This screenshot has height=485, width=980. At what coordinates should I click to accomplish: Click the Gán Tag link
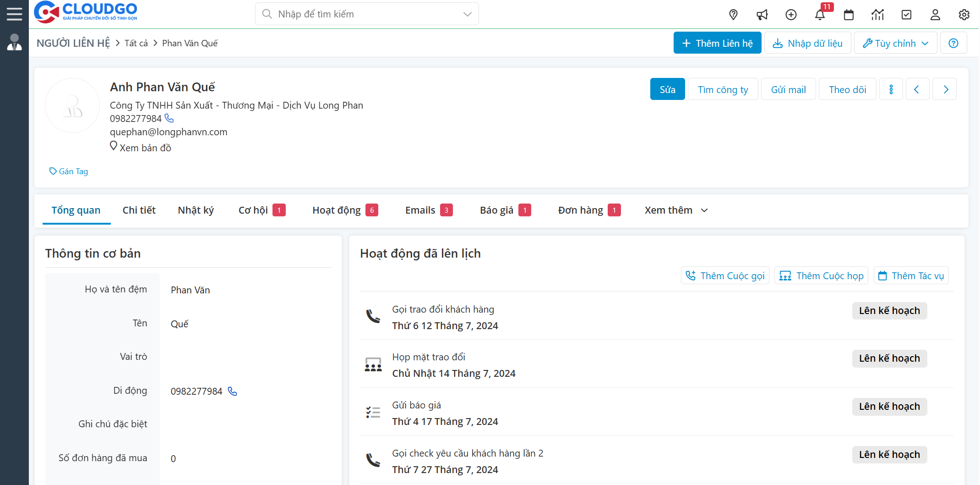tap(69, 171)
